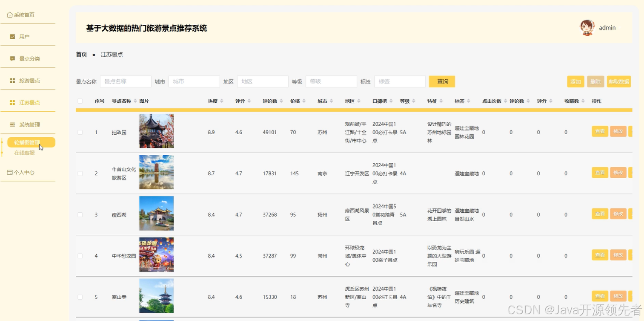
Task: Click the grid icon beside 旅游景点
Action: coord(12,81)
